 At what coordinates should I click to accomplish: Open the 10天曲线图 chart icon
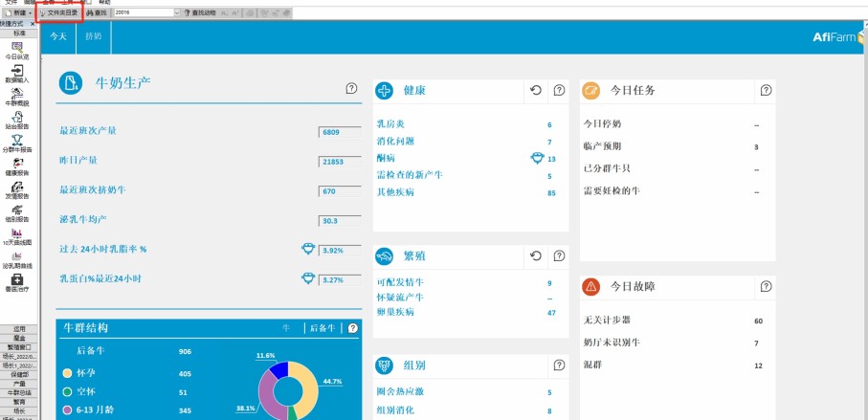point(18,234)
